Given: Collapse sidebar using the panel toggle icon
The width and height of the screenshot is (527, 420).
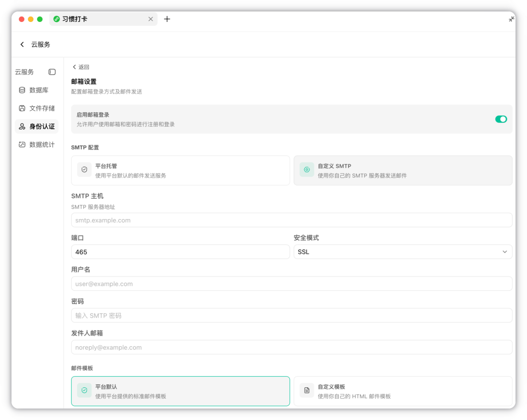Looking at the screenshot, I should click(x=52, y=72).
